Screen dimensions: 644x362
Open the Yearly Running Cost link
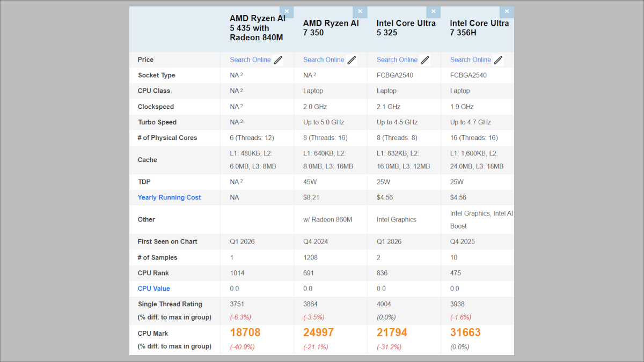pos(169,197)
